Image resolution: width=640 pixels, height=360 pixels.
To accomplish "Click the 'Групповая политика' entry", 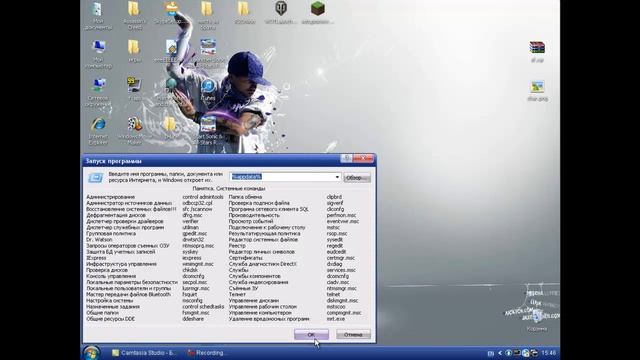I will pyautogui.click(x=111, y=233).
